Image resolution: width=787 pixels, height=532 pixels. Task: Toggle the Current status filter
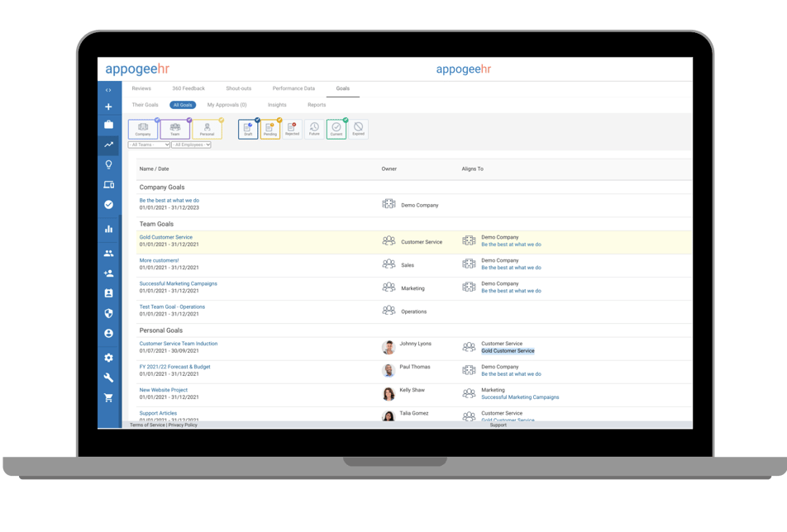pyautogui.click(x=336, y=130)
